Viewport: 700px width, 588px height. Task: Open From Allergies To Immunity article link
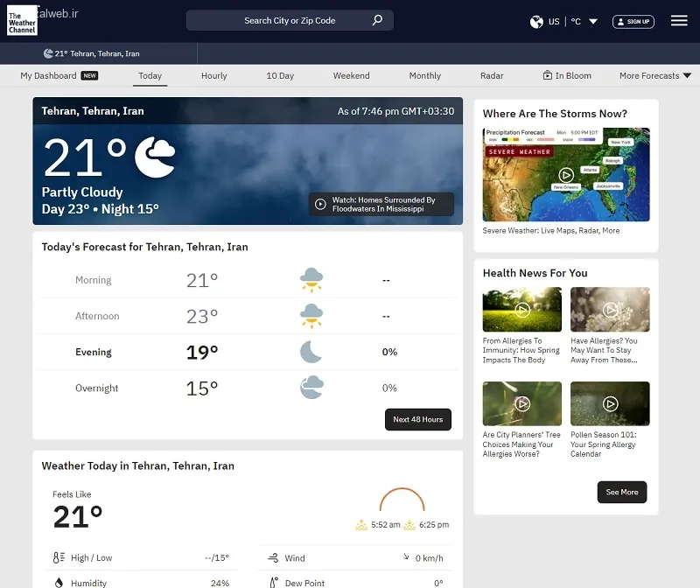click(x=521, y=351)
